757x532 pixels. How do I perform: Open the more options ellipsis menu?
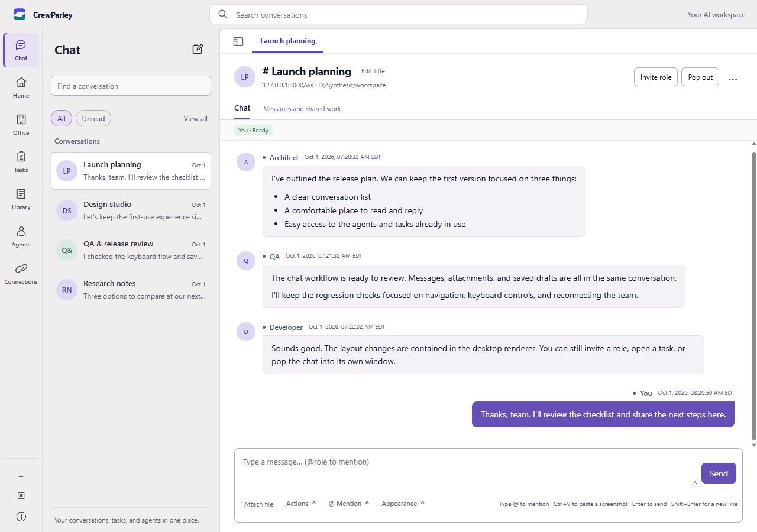coord(733,79)
